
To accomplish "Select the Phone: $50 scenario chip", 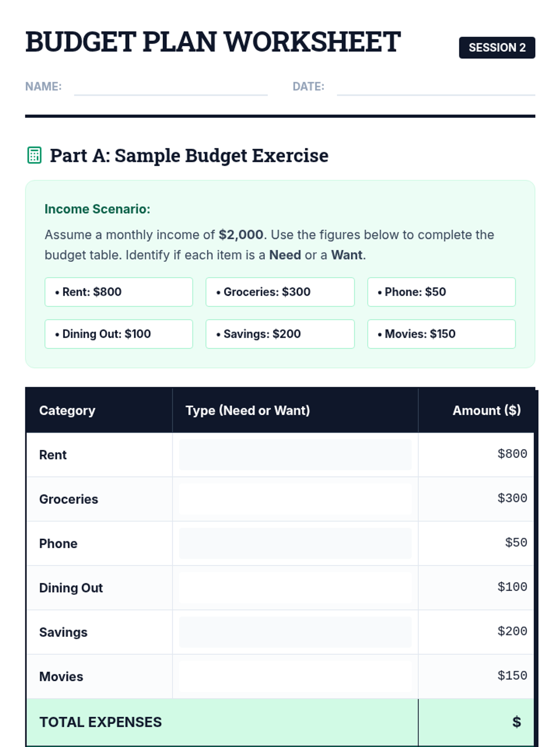I will (441, 292).
